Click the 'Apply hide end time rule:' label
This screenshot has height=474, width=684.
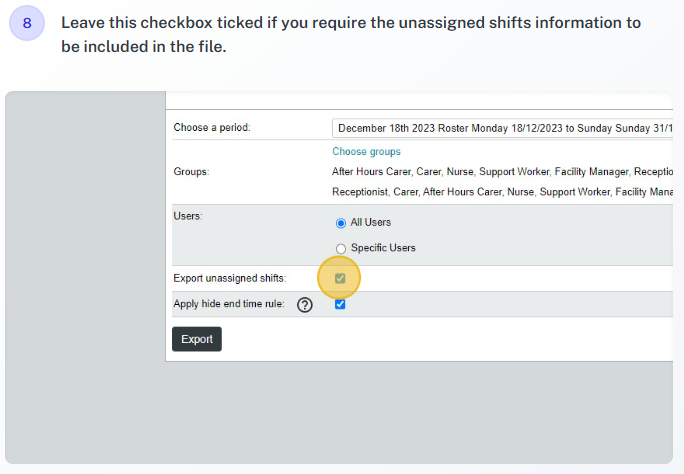[229, 304]
